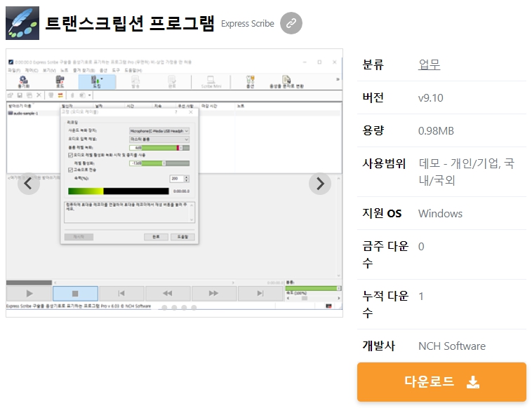
Task: Click the 동기화 toolbar icon in the preview
Action: pos(23,82)
